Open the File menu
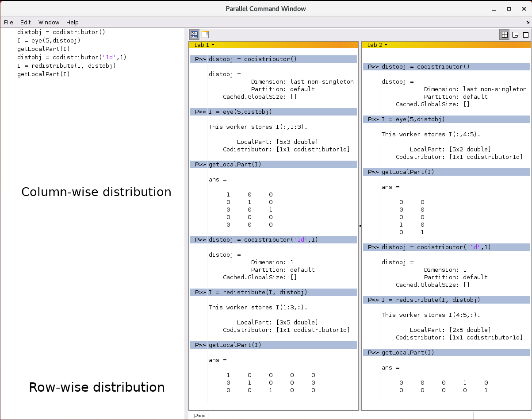 tap(8, 22)
